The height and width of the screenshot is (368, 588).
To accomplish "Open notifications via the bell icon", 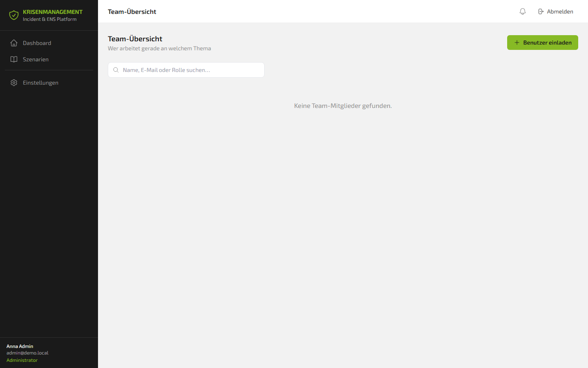I will pos(523,11).
